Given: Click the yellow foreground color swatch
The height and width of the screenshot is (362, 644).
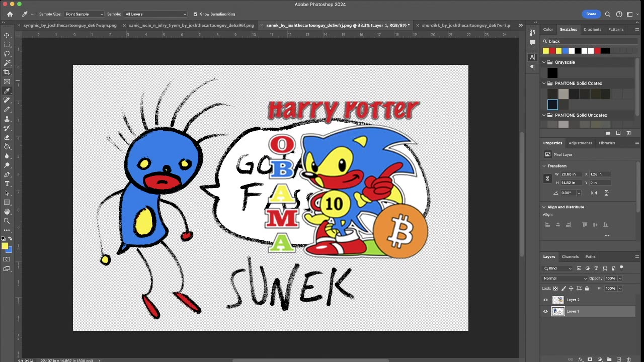Looking at the screenshot, I should [5, 246].
